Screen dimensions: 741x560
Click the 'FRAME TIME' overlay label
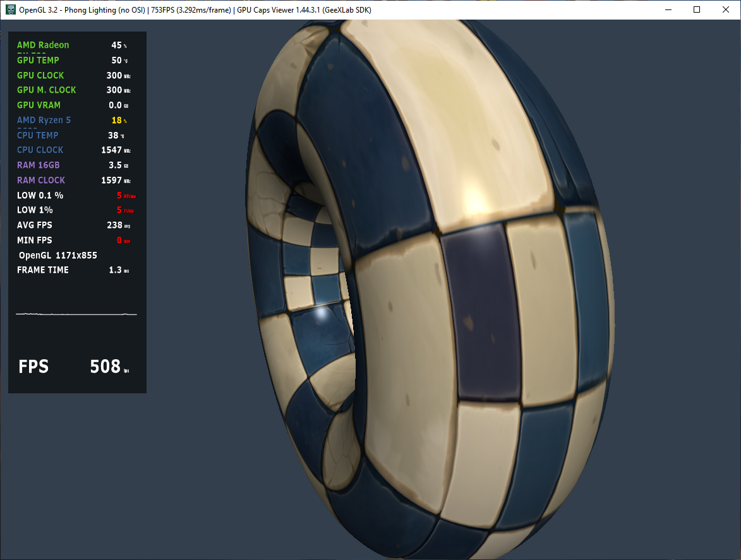[x=43, y=270]
